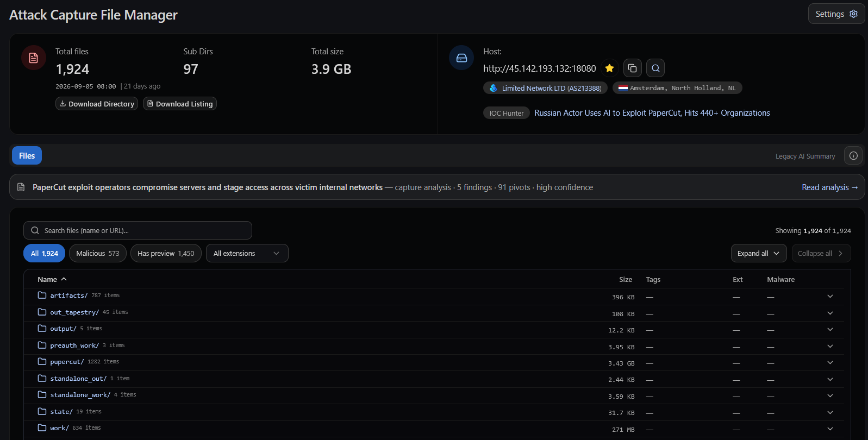Open Legacy AI Summary
The height and width of the screenshot is (440, 868).
point(805,156)
